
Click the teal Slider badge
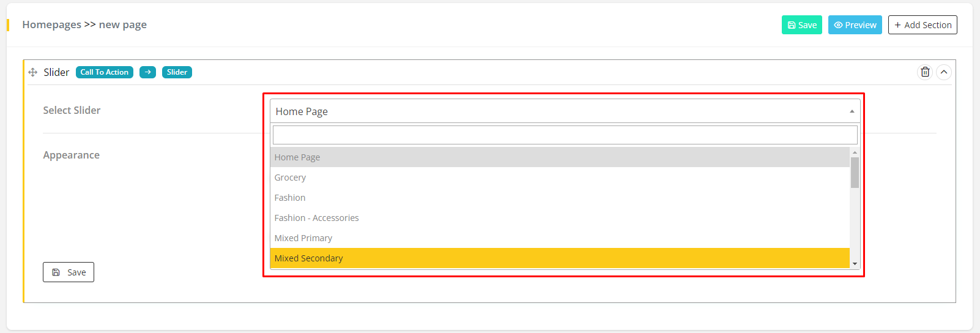click(x=177, y=72)
